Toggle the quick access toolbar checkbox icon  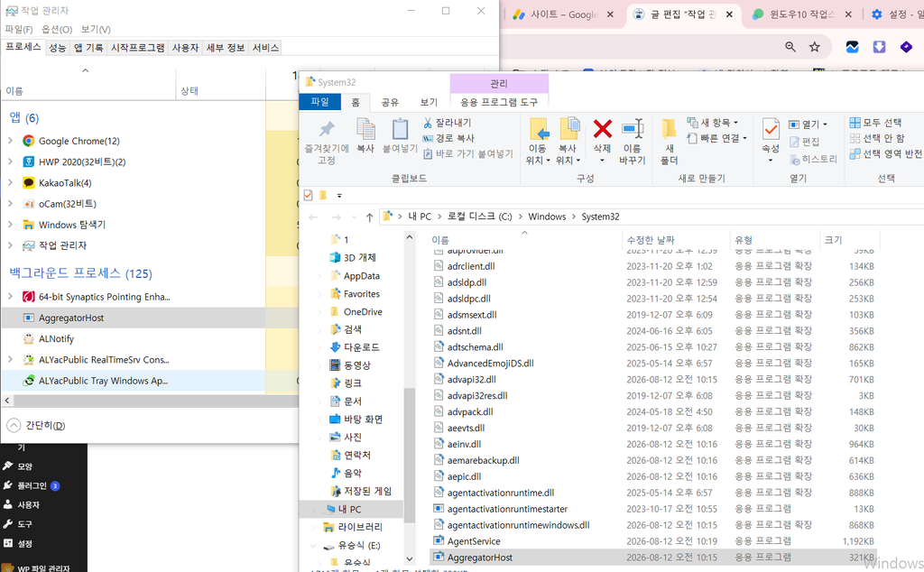(308, 195)
